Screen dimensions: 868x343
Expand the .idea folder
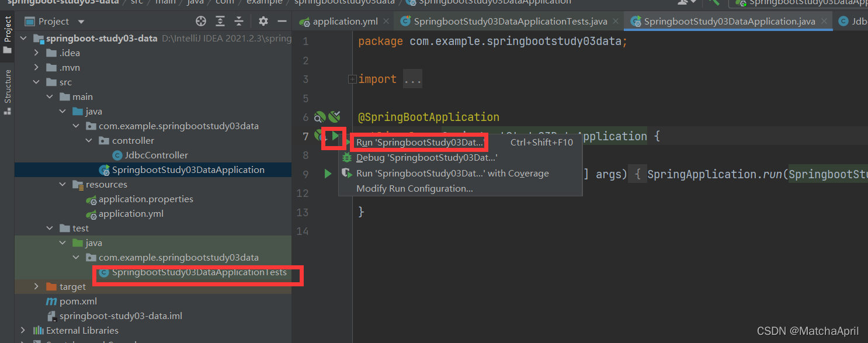(36, 53)
